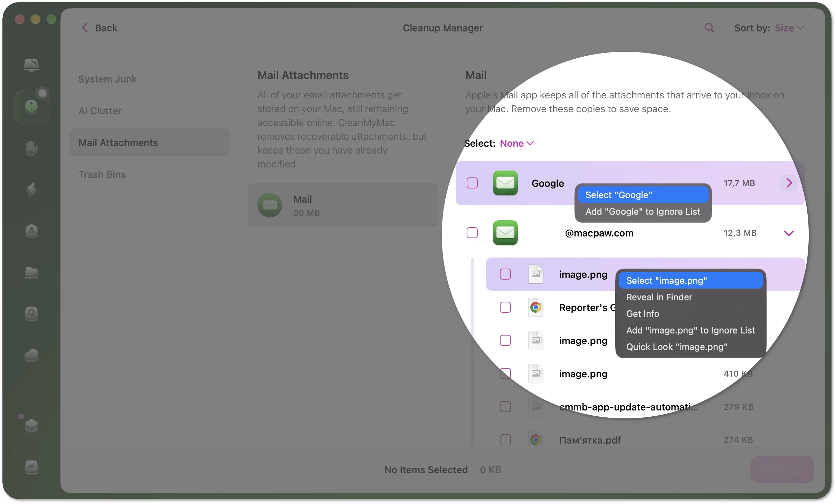Open the Space Lens disk icon
The height and width of the screenshot is (504, 836).
point(31,314)
